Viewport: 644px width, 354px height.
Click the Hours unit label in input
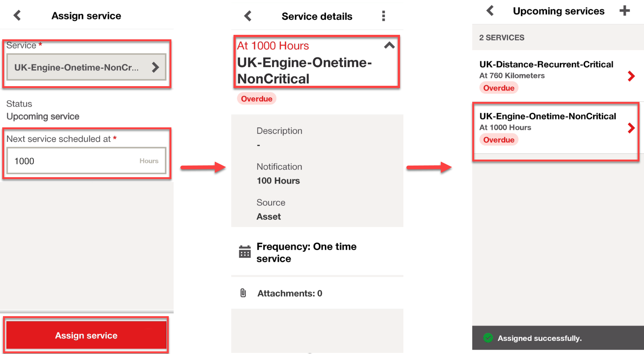pos(149,161)
